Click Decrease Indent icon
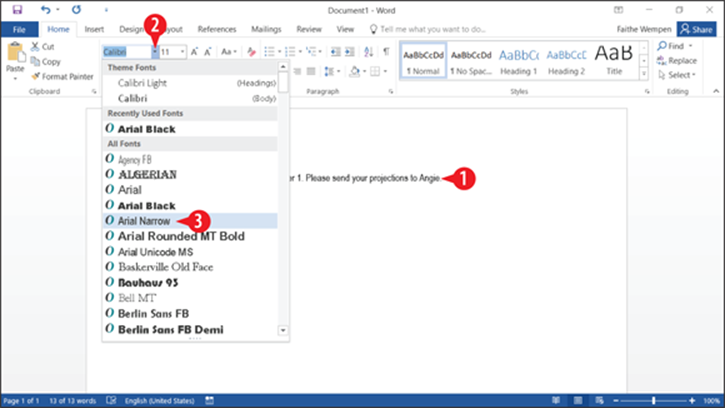The image size is (725, 408). (336, 51)
